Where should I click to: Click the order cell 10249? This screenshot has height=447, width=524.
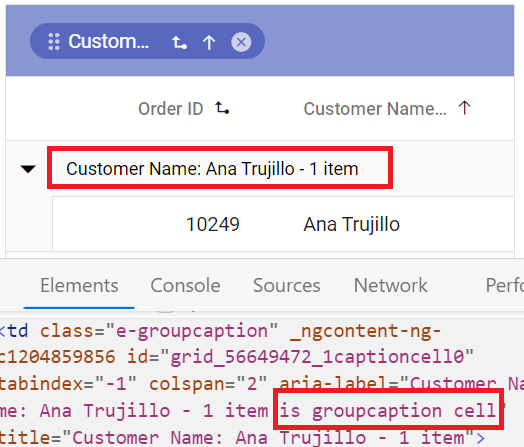(213, 224)
